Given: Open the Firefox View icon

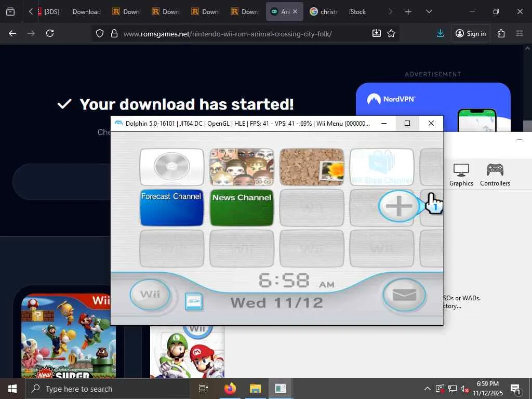Looking at the screenshot, I should pos(10,11).
